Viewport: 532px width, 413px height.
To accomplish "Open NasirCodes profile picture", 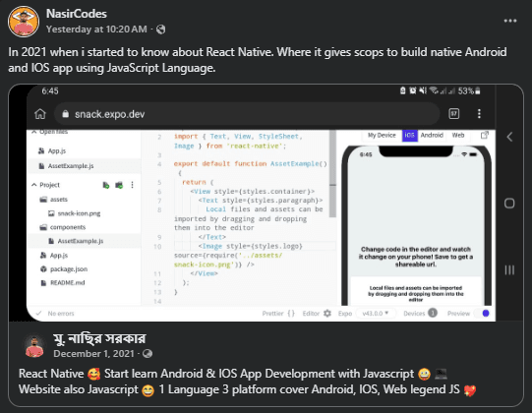I will 24,22.
